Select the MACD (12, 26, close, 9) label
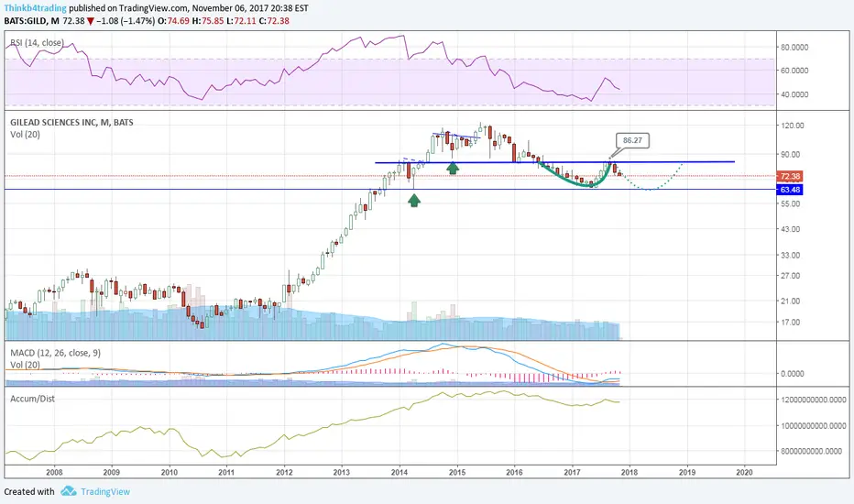The width and height of the screenshot is (854, 504). coord(56,353)
